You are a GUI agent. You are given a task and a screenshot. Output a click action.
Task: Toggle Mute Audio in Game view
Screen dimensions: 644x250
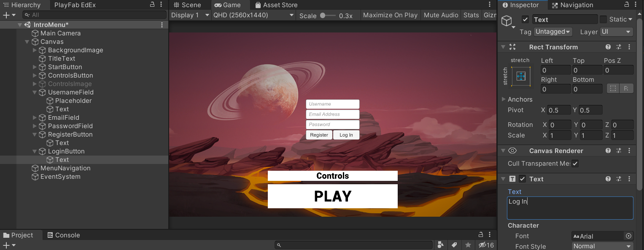441,15
